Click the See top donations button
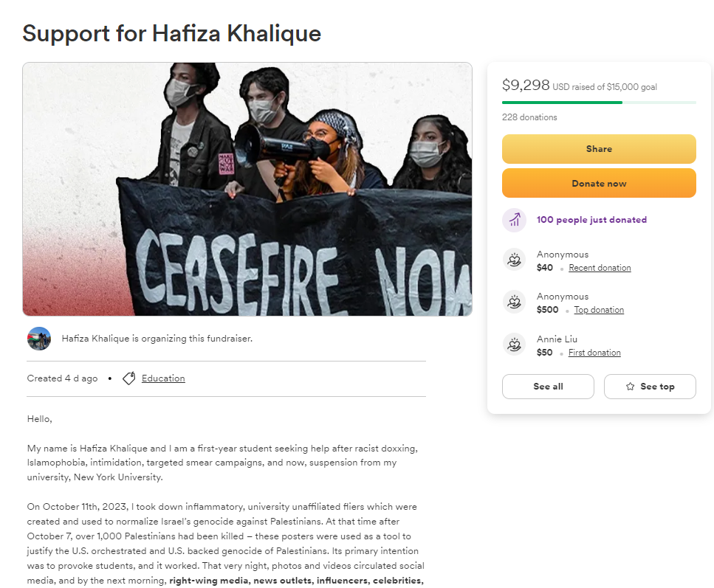 tap(650, 387)
